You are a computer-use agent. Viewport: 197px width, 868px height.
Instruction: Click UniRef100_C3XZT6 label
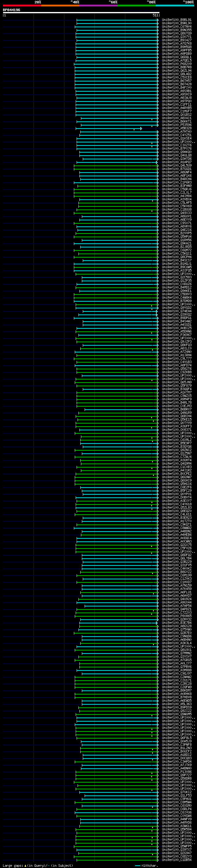click(176, 145)
